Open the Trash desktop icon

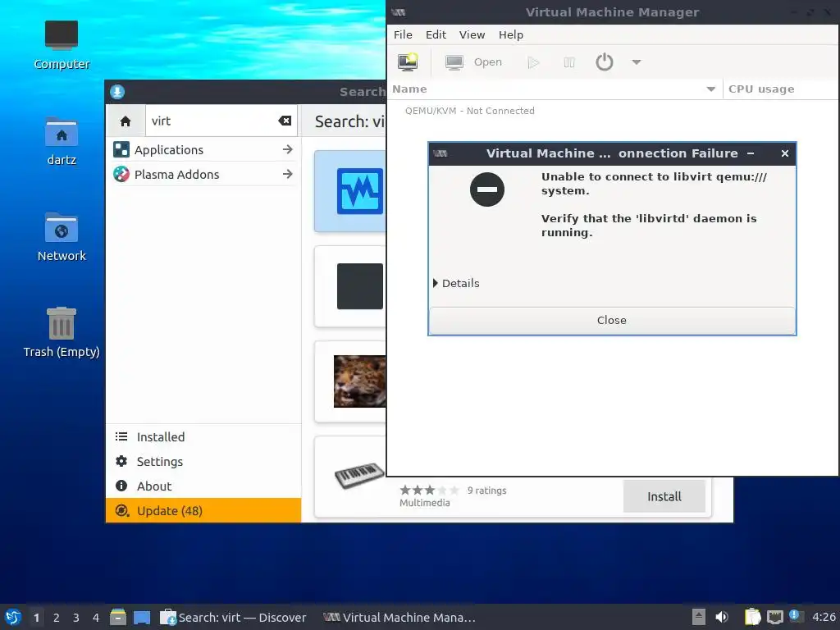point(61,332)
